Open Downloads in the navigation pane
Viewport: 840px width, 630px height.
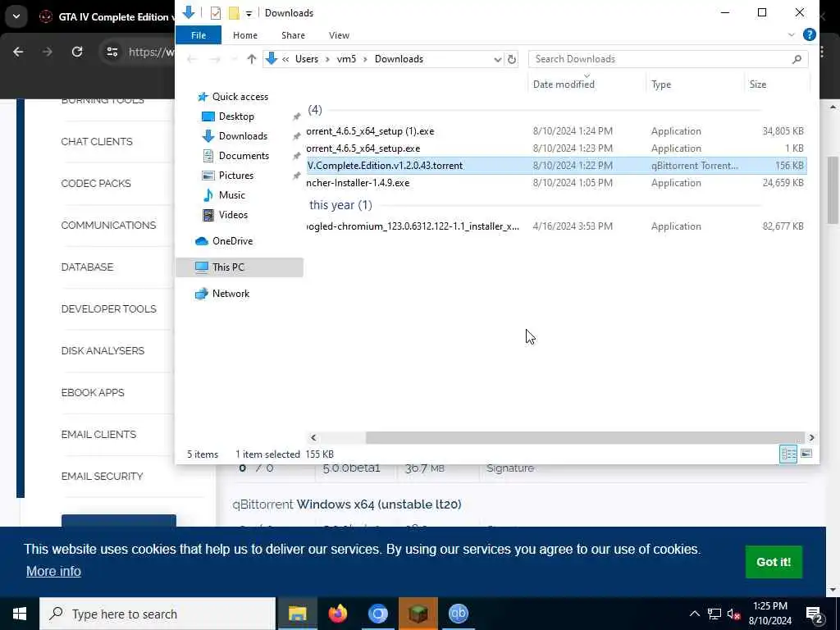pyautogui.click(x=243, y=136)
